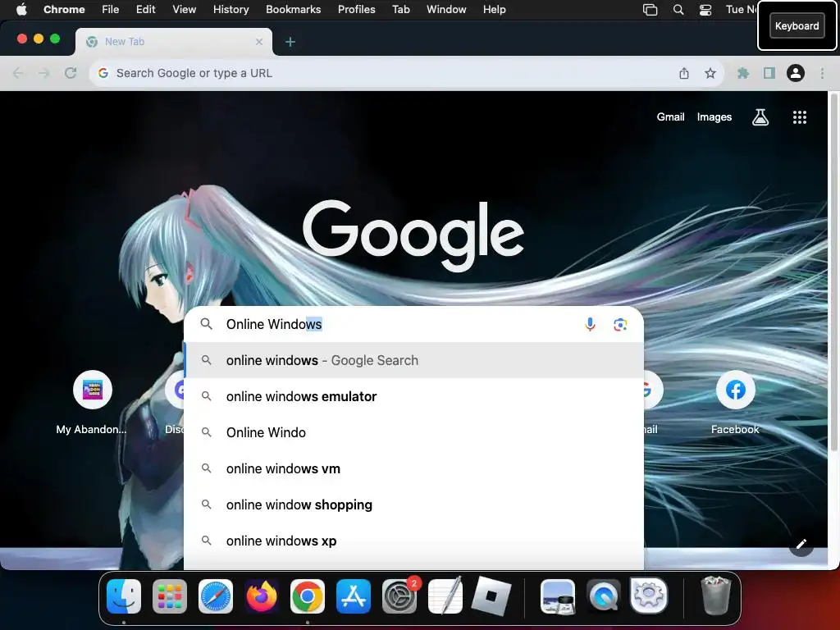Click the browser back arrow
The height and width of the screenshot is (630, 840).
point(18,73)
